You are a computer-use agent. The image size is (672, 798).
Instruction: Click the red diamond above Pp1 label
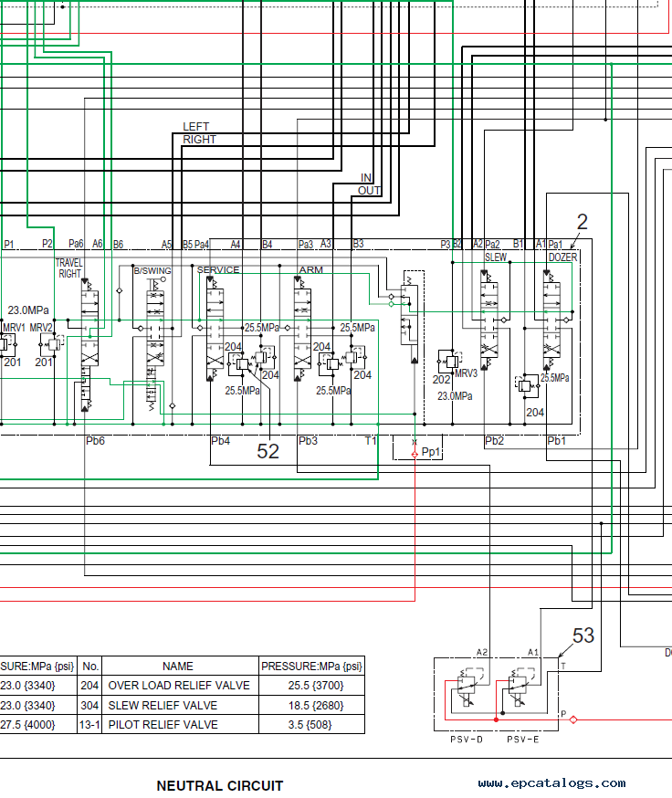tap(415, 455)
